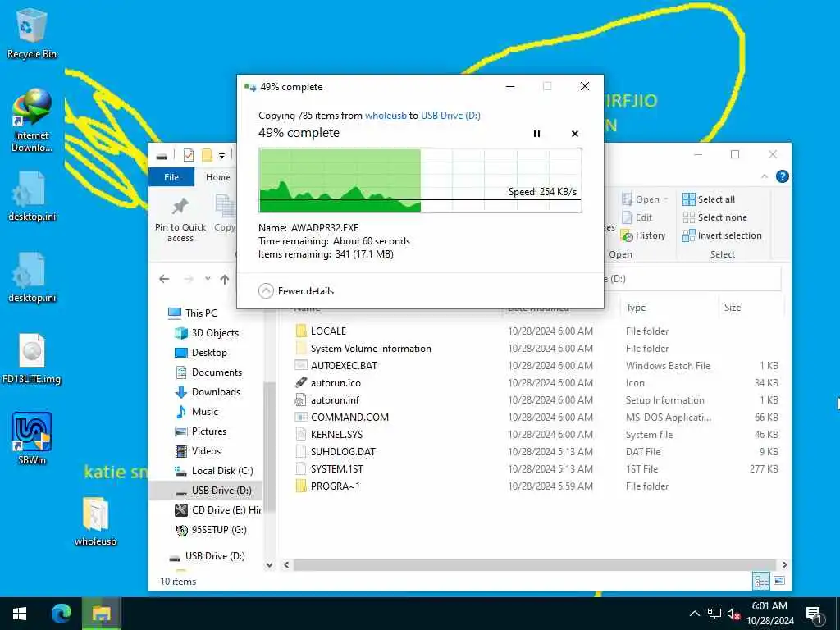Click the New folder quick-access toolbar icon
Screen dimensions: 840x630
pyautogui.click(x=207, y=155)
